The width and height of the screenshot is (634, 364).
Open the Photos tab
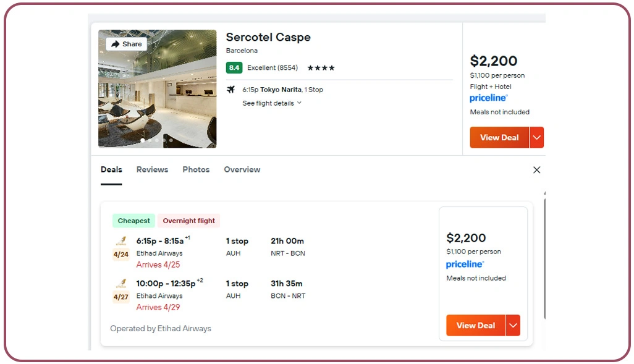196,169
